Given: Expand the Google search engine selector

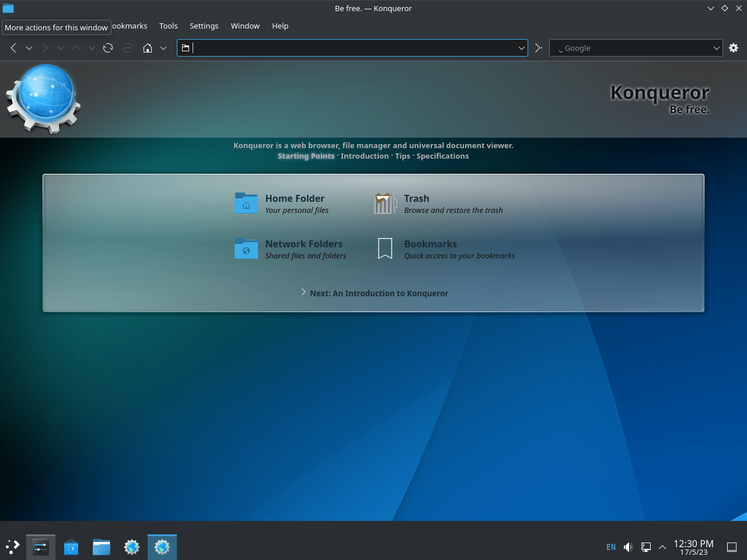Looking at the screenshot, I should coord(716,48).
